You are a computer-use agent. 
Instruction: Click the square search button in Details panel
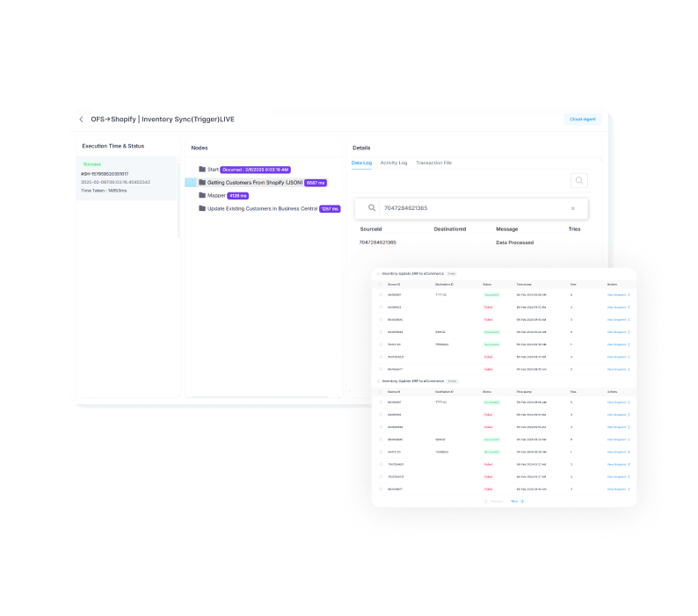579,180
